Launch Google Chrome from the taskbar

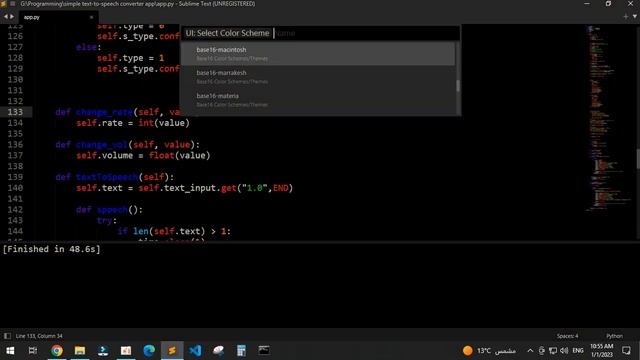[57, 351]
